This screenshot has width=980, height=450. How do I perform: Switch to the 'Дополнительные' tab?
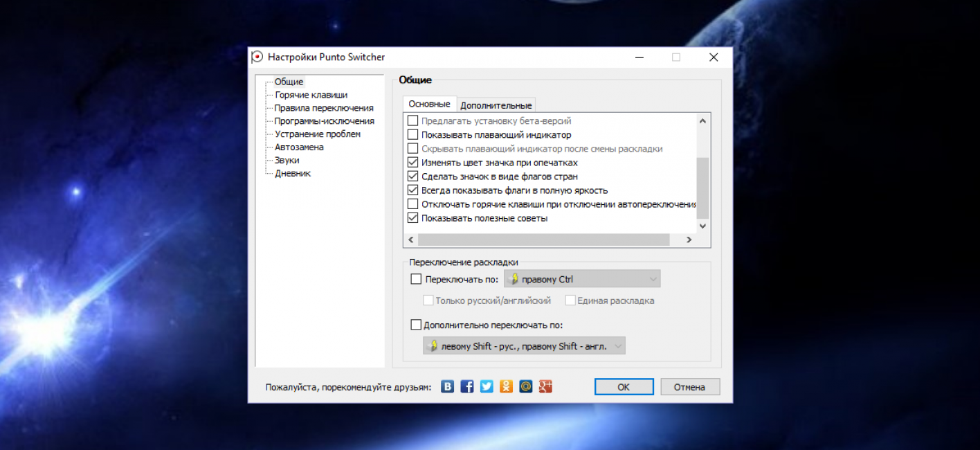pos(496,105)
